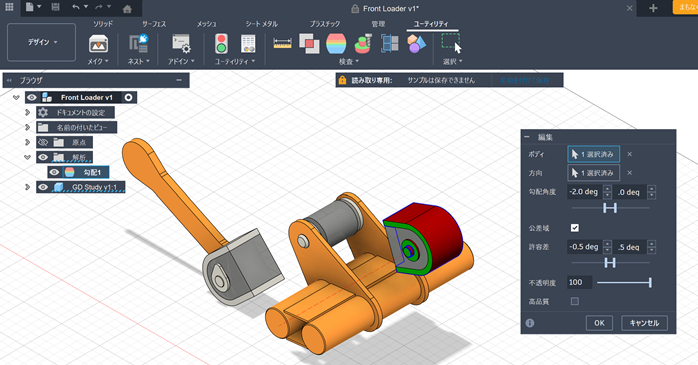Image resolution: width=698 pixels, height=365 pixels.
Task: Open the デザイン workspace dropdown
Action: point(41,42)
